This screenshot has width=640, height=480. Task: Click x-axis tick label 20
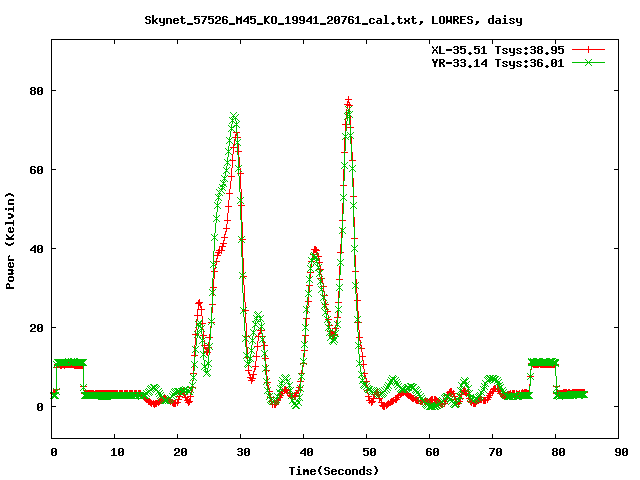(x=180, y=452)
